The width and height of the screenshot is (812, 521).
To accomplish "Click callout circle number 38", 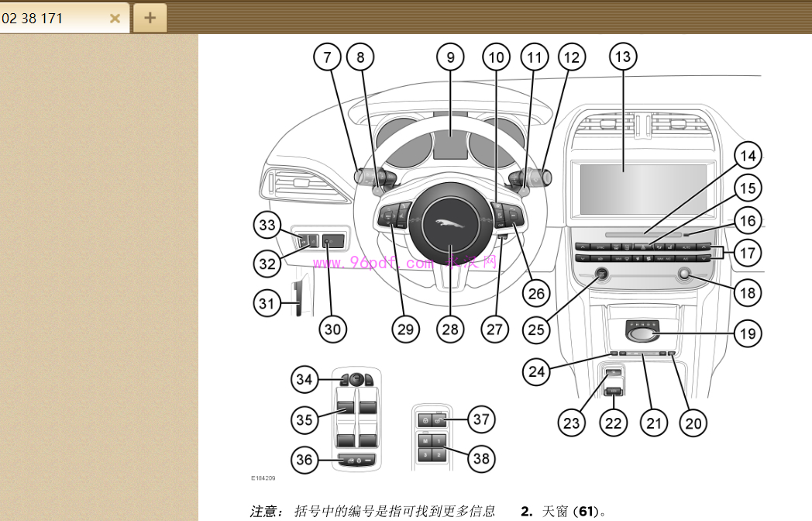I will click(482, 458).
